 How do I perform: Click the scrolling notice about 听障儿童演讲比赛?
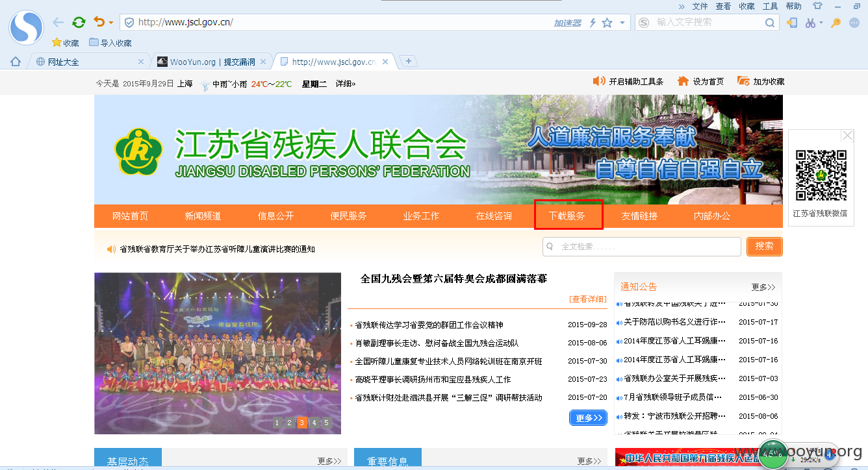tap(217, 249)
